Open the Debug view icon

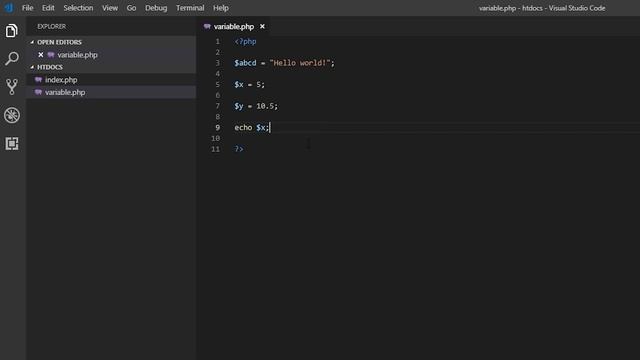[x=12, y=115]
